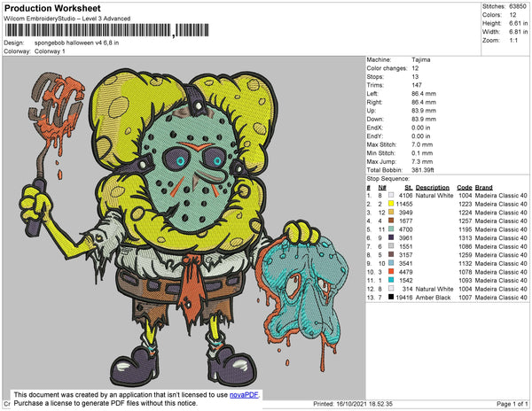Viewport: 532px width, 411px height.
Task: Click the Color changes value 12
Action: click(415, 68)
